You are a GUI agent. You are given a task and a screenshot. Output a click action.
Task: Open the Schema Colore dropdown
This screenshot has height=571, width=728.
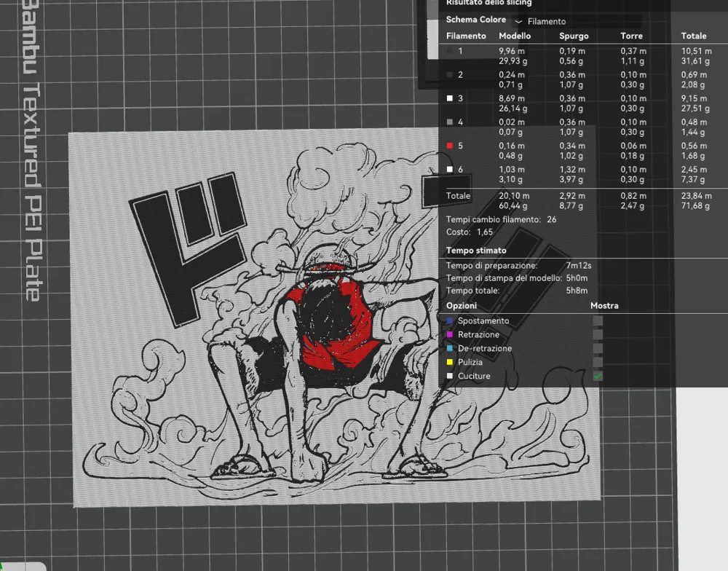click(575, 22)
